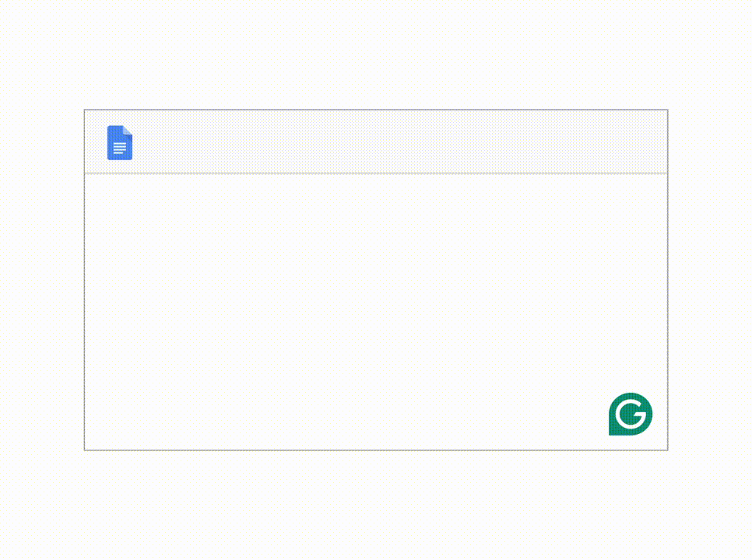The height and width of the screenshot is (560, 752).
Task: Click the center of the empty page
Action: point(375,311)
